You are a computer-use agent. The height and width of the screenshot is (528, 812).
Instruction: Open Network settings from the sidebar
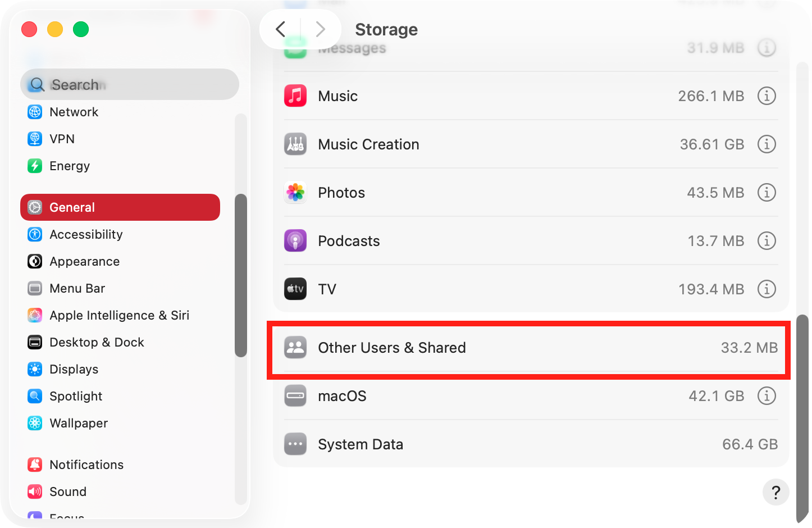(74, 112)
